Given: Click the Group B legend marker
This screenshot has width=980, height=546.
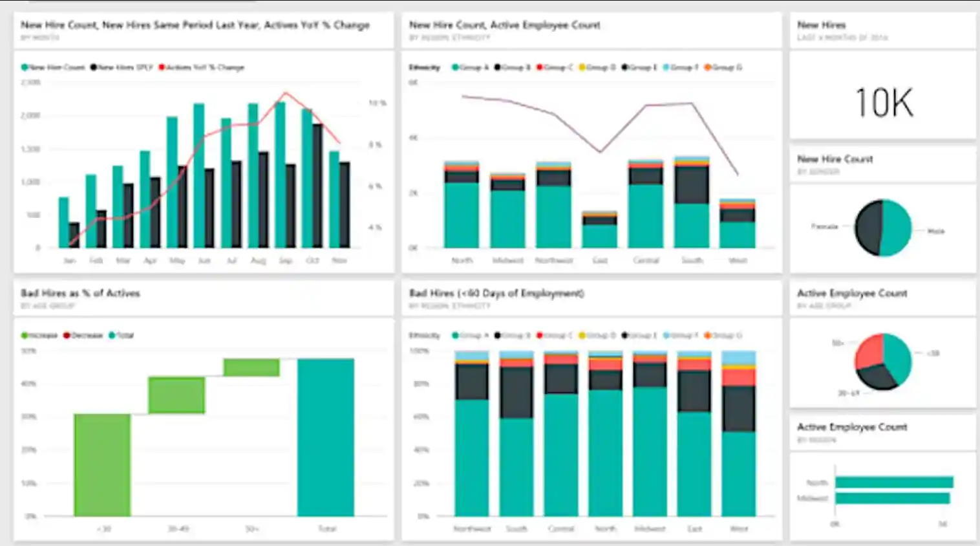Looking at the screenshot, I should pyautogui.click(x=498, y=67).
